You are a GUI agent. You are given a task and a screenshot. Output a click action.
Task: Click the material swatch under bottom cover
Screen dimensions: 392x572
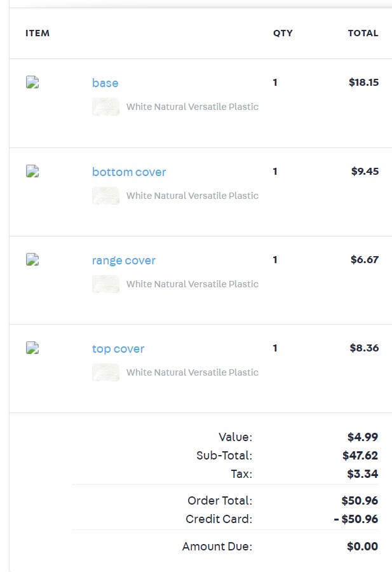(105, 196)
